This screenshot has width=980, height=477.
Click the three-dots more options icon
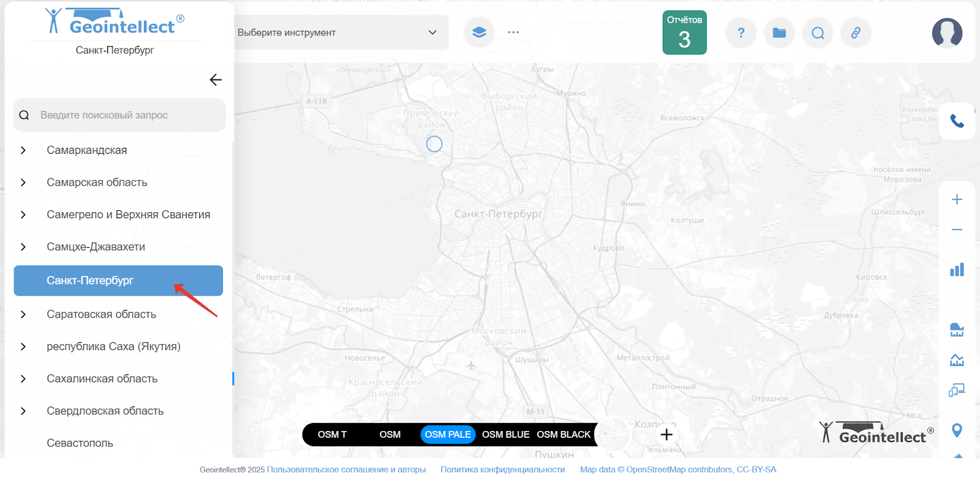tap(513, 32)
